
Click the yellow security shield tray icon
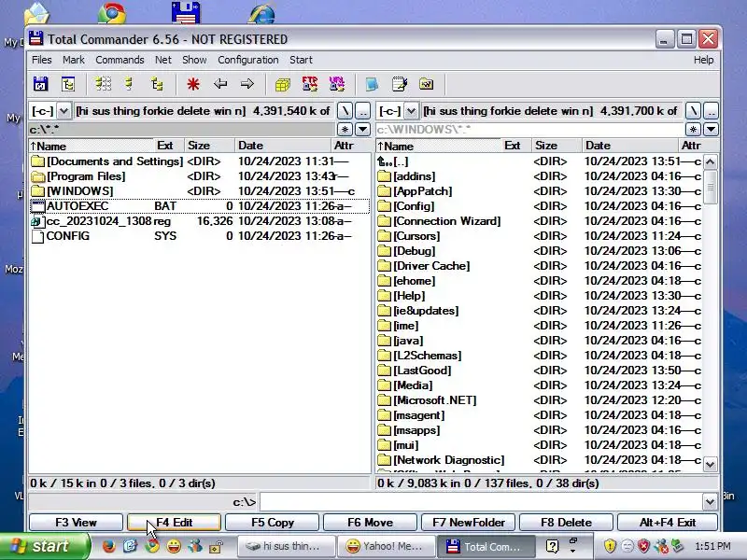click(x=610, y=546)
